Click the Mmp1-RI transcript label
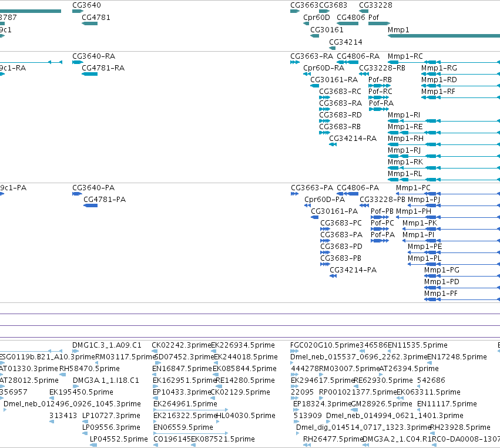500x448 pixels. click(404, 115)
